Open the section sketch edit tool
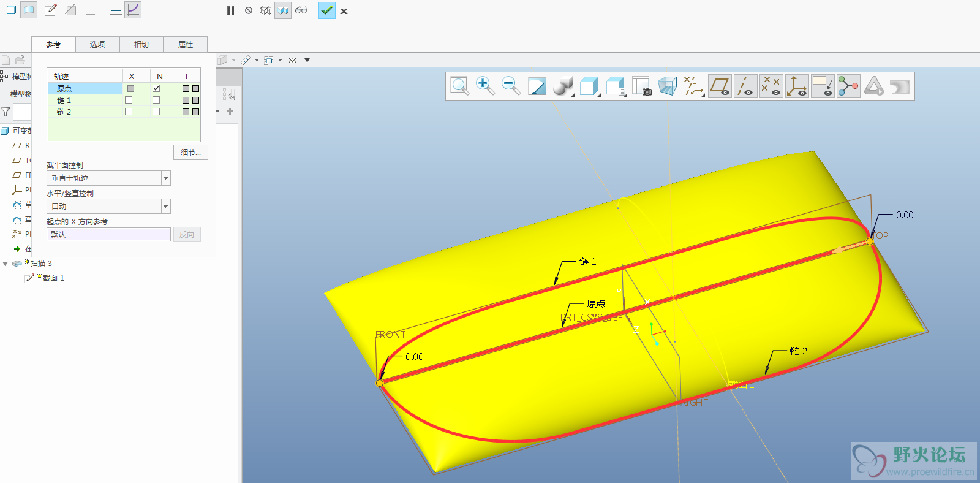The image size is (980, 483). 51,10
